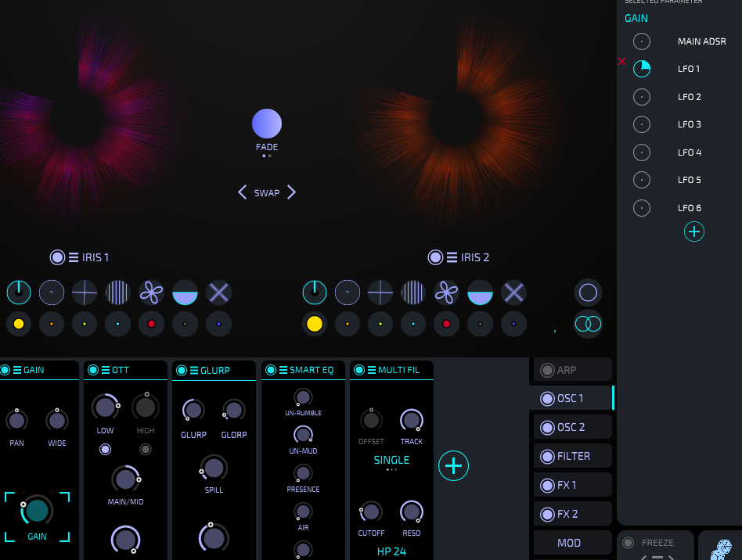Click the cyan dot under IRIS 2
Screen dimensions: 742x560
pyautogui.click(x=413, y=324)
